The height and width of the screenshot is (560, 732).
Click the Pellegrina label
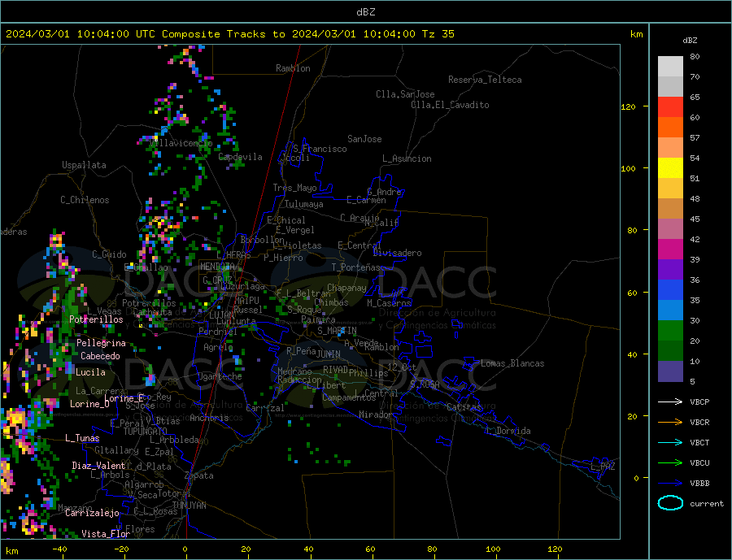tap(102, 344)
